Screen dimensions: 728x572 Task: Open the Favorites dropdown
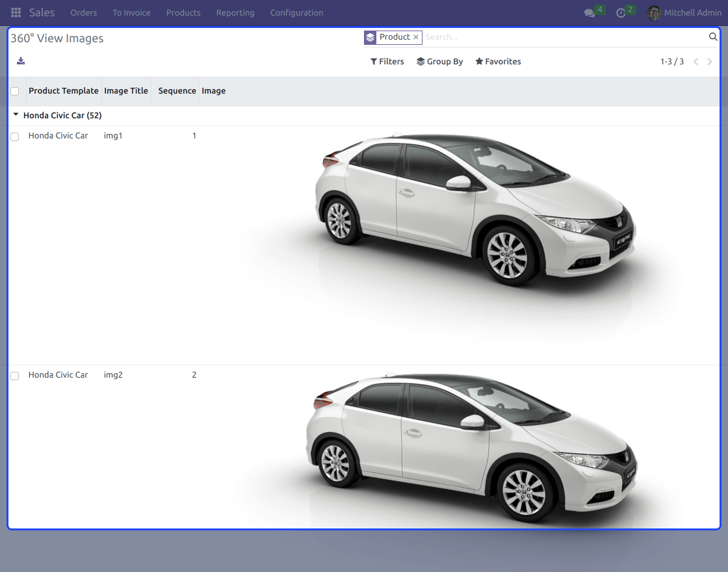pyautogui.click(x=498, y=61)
